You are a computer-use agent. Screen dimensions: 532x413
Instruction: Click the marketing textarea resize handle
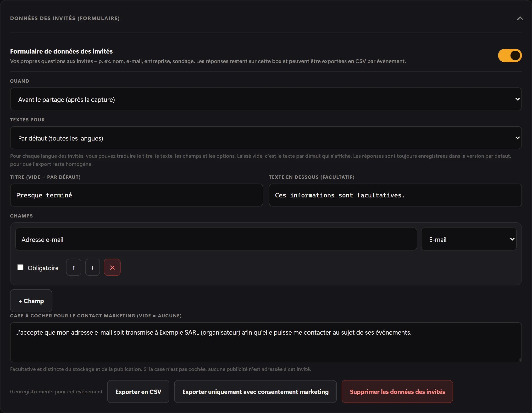[519, 360]
